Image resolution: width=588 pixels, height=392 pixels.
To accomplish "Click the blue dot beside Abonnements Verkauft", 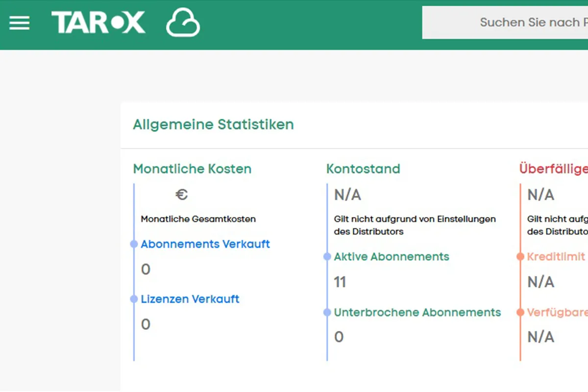I will [134, 244].
